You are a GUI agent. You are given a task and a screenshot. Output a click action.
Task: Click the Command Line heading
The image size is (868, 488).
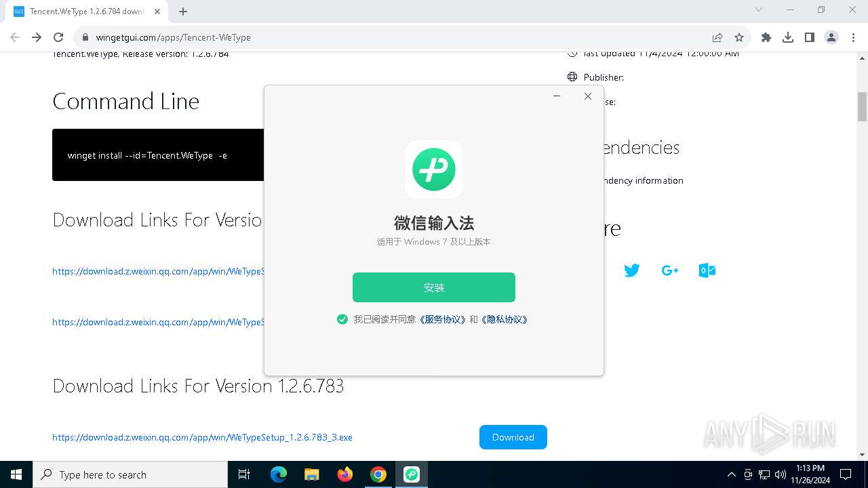pyautogui.click(x=126, y=102)
